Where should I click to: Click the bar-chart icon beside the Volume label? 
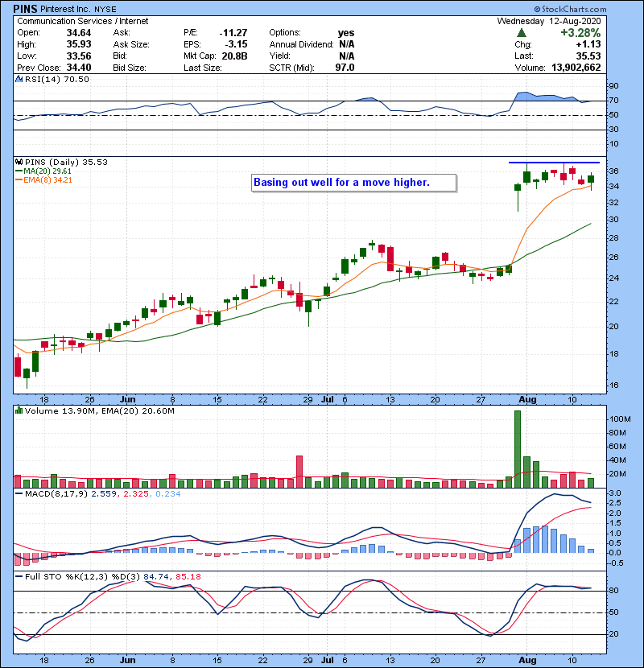tap(19, 410)
